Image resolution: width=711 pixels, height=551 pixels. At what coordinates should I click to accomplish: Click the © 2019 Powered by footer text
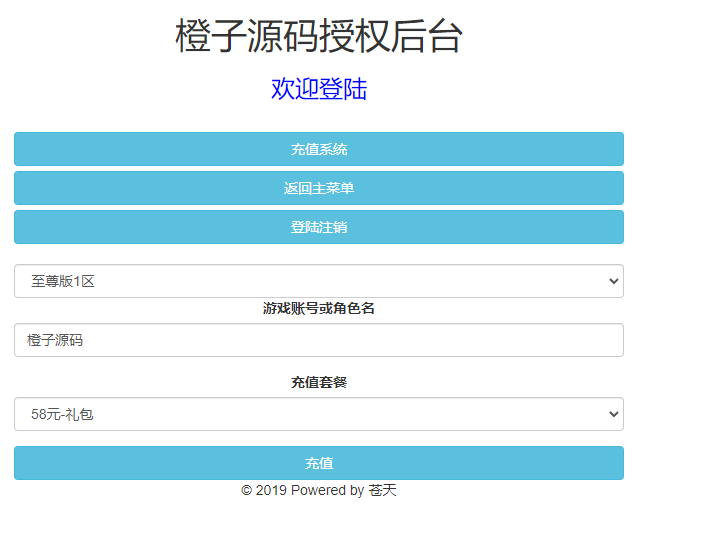pos(303,491)
